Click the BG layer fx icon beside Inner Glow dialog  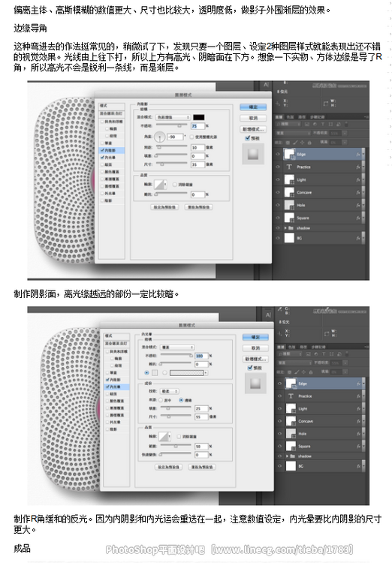359,466
